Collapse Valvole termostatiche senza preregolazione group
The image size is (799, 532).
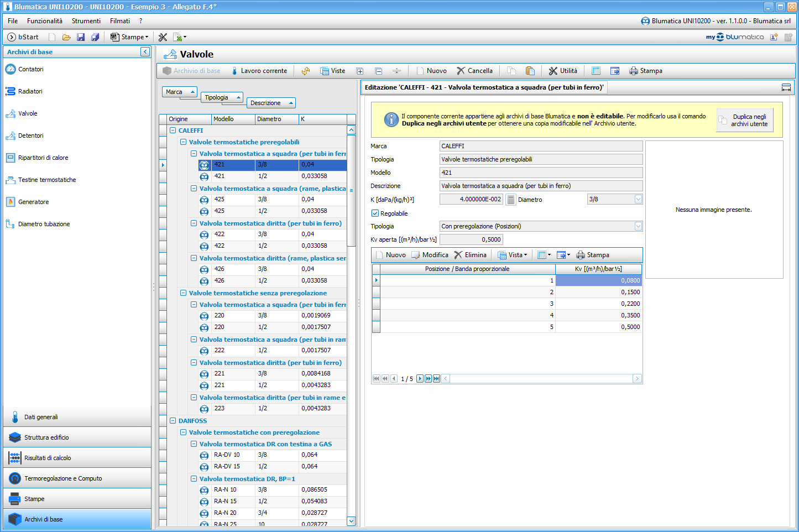[183, 293]
